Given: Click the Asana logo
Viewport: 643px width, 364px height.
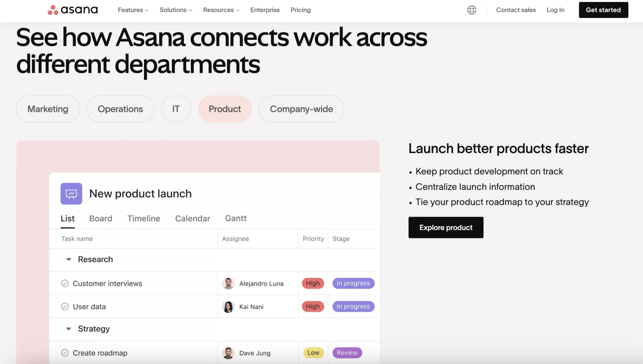Looking at the screenshot, I should tap(73, 10).
